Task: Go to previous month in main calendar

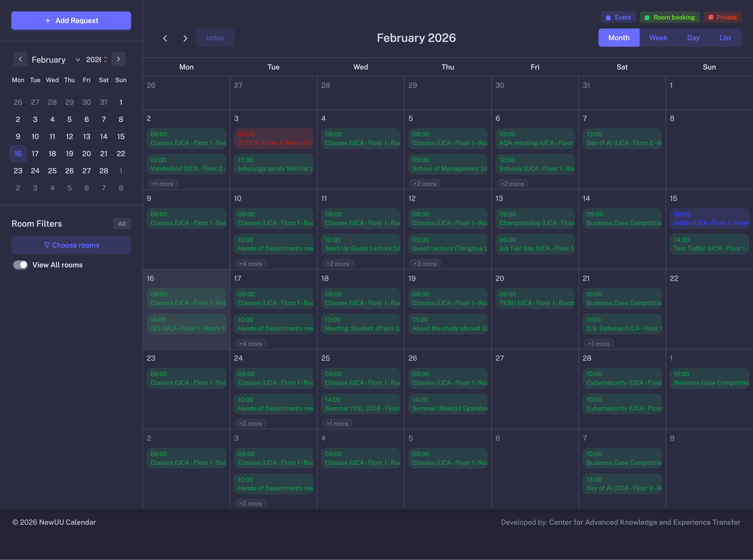Action: 165,38
